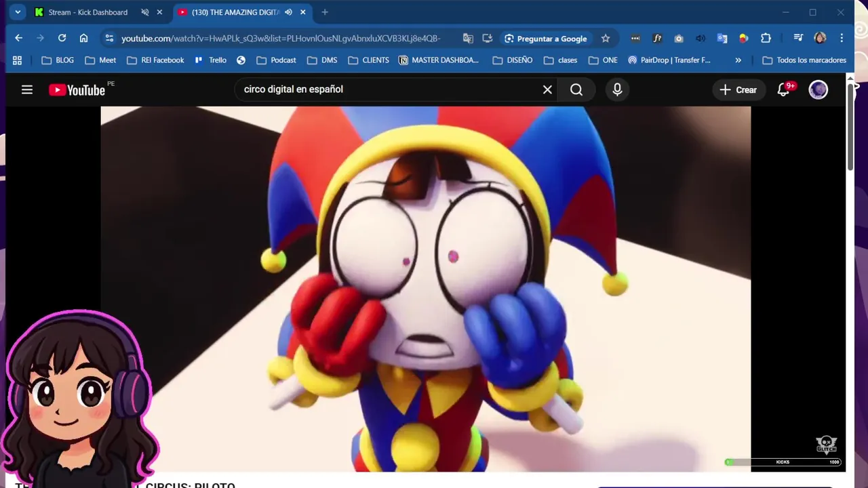Viewport: 868px width, 488px height.
Task: Open YouTube notifications bell
Action: coord(784,89)
